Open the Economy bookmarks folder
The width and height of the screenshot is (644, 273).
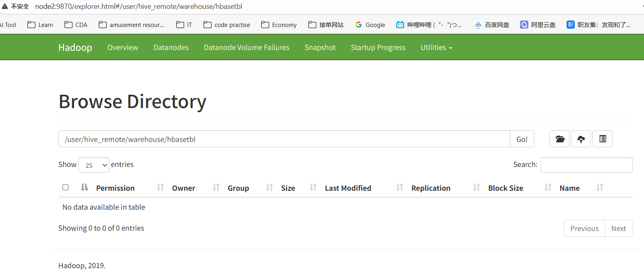pyautogui.click(x=279, y=25)
